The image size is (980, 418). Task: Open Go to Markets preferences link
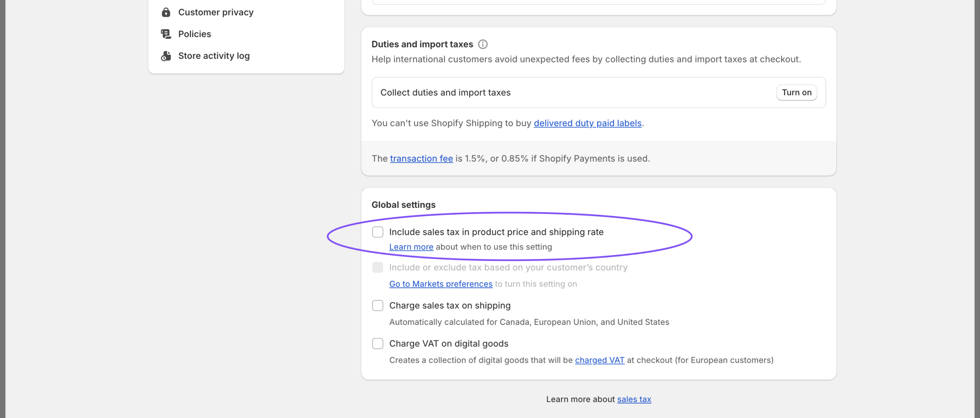(x=441, y=284)
